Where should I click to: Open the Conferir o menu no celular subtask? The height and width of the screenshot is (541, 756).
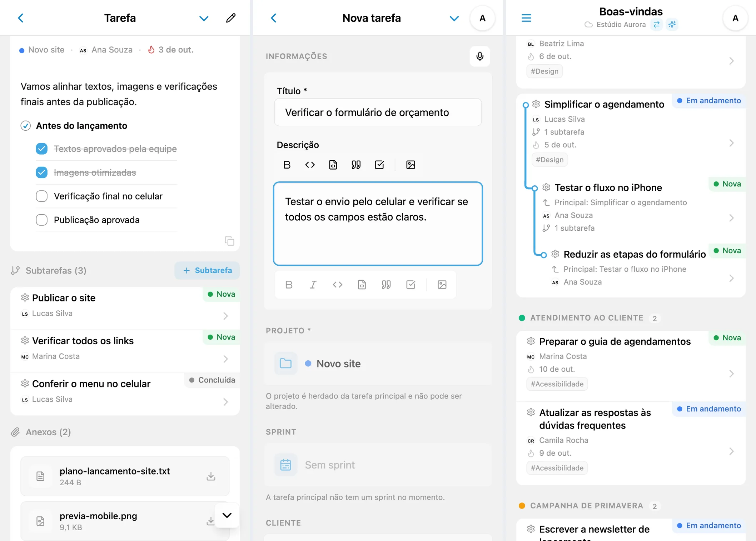(x=125, y=394)
